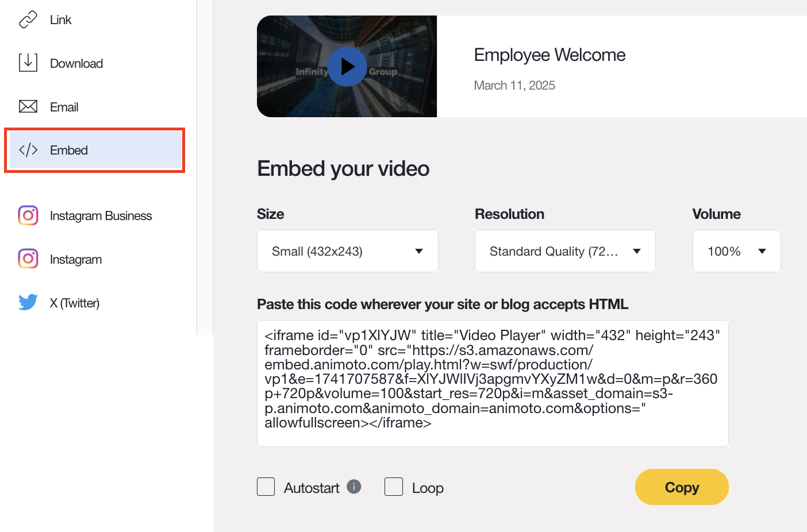This screenshot has height=532, width=807.
Task: Click the Embed code brackets icon
Action: point(28,150)
